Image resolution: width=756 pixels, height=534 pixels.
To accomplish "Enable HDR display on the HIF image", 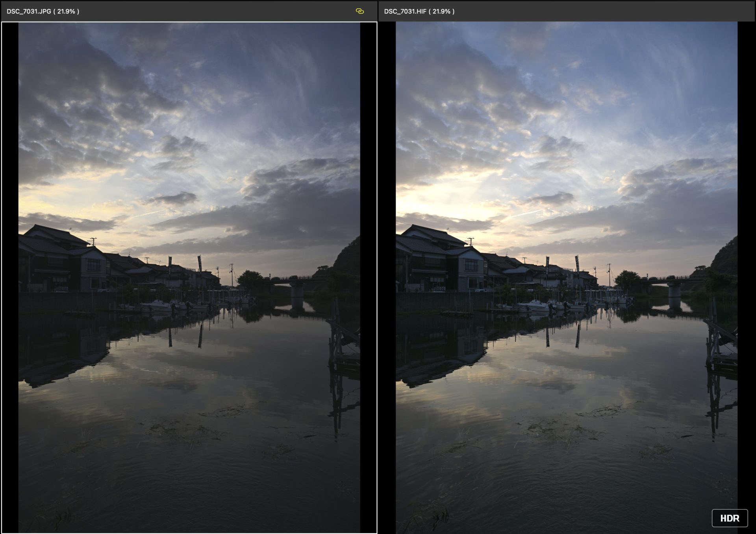I will [x=729, y=518].
